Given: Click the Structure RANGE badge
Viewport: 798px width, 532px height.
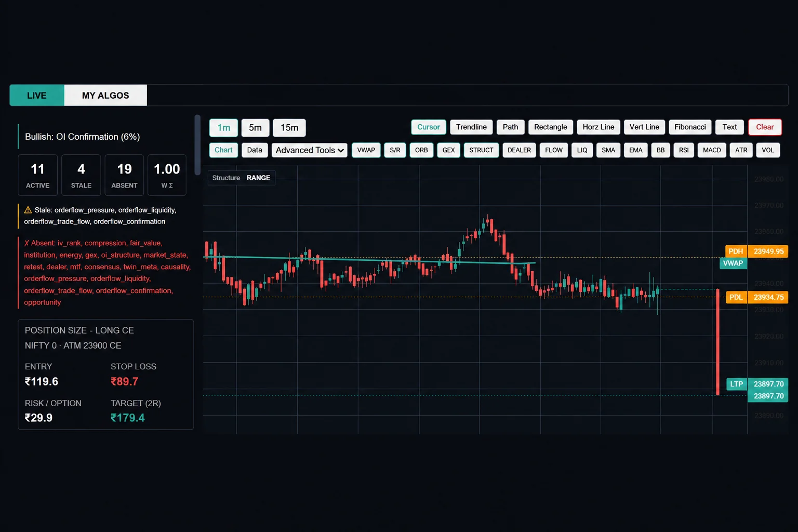Looking at the screenshot, I should click(x=241, y=178).
